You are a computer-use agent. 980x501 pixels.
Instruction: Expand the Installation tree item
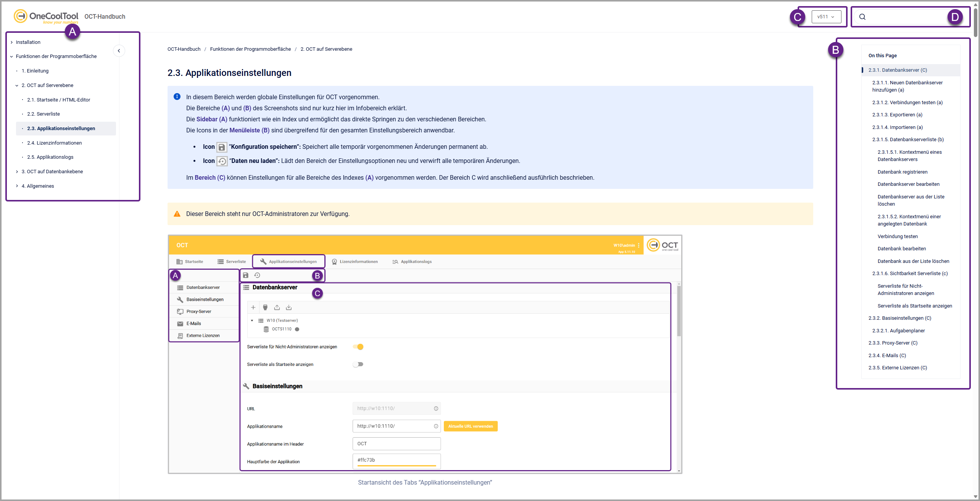click(12, 42)
